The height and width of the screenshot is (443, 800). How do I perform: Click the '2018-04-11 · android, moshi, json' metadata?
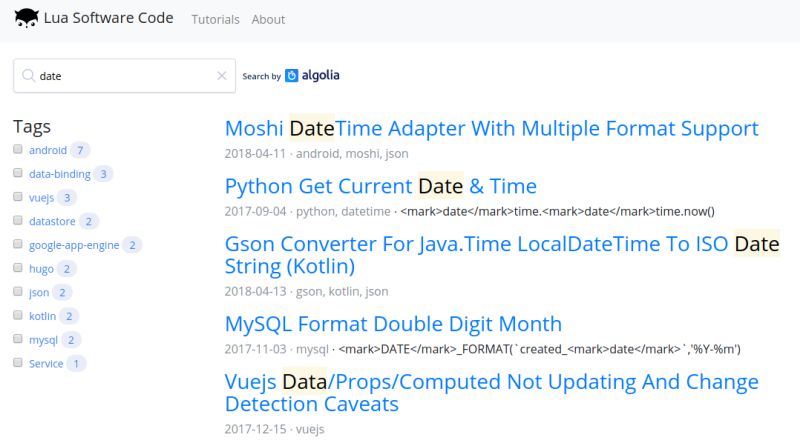316,154
